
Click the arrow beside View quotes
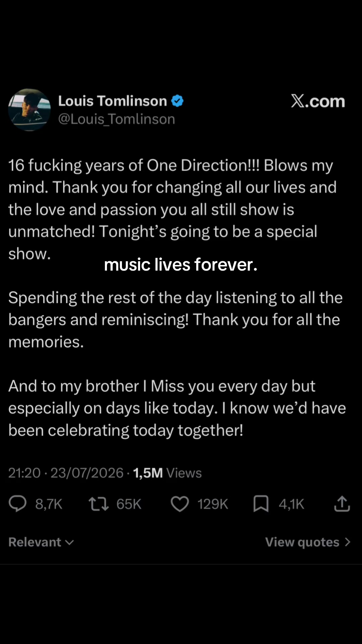348,542
